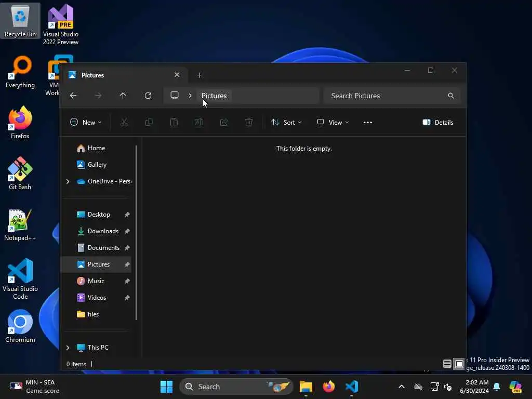Expand the address bar chevron after monitor icon
This screenshot has height=399, width=532.
tap(190, 96)
